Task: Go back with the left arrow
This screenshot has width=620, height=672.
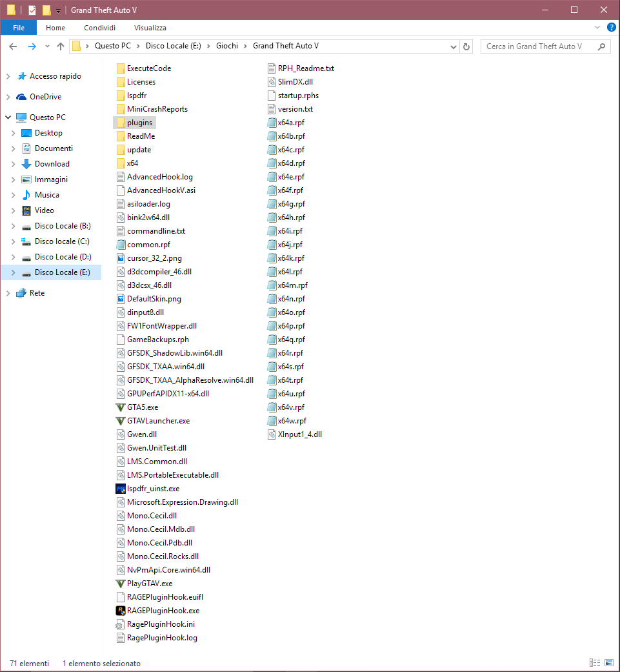Action: tap(13, 46)
